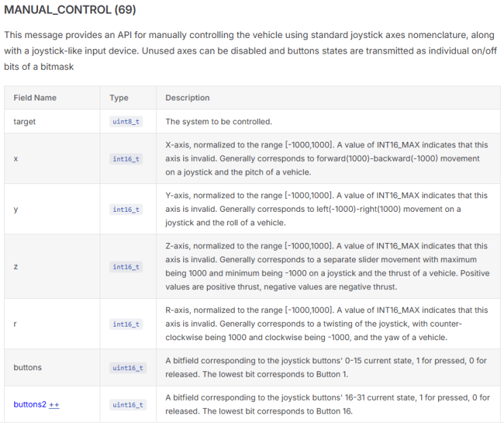The image size is (504, 423).
Task: Click 'The system to be controlled.' description
Action: coord(218,122)
